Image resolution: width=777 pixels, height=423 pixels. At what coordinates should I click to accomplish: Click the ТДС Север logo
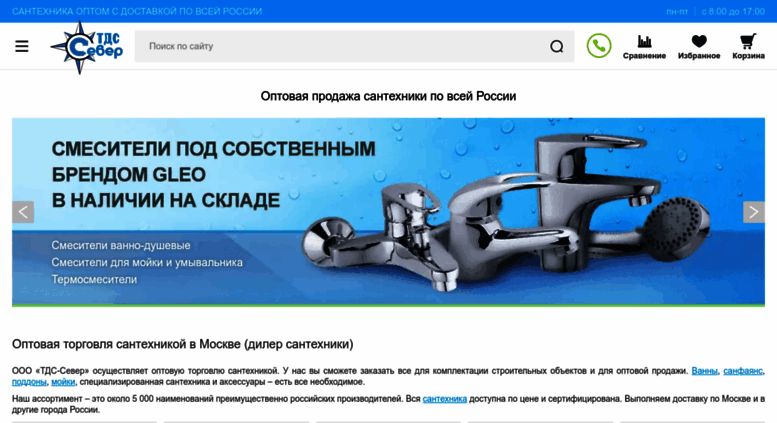[87, 47]
